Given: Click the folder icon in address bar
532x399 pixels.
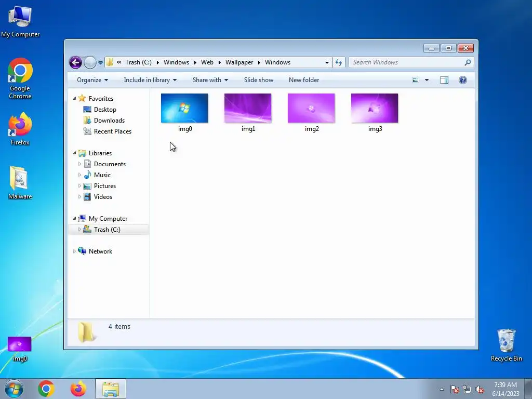Looking at the screenshot, I should (x=110, y=62).
